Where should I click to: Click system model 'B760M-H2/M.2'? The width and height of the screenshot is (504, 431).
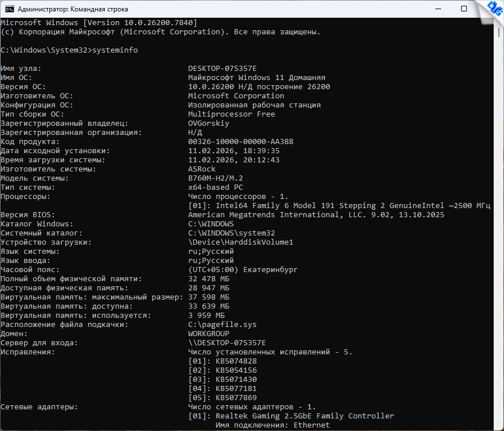point(216,178)
